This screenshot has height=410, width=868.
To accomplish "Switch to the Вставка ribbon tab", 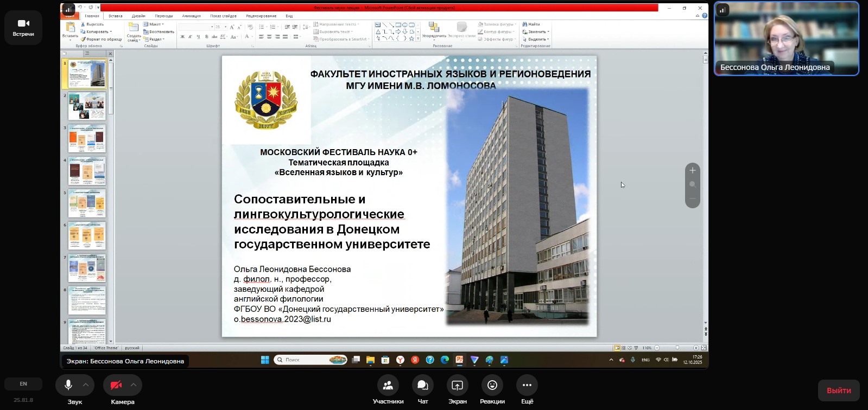I will [116, 16].
